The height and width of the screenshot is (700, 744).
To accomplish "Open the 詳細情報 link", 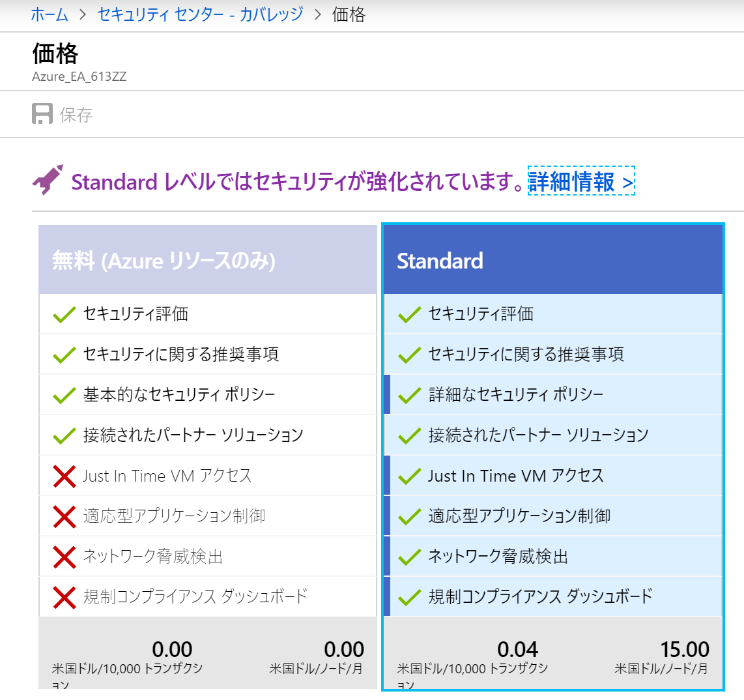I will click(x=581, y=181).
